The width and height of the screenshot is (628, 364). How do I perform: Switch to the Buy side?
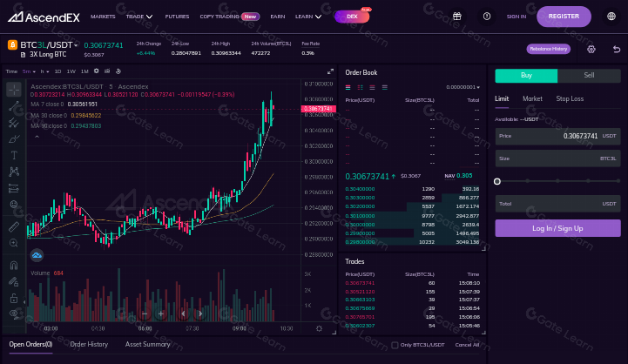click(x=526, y=75)
